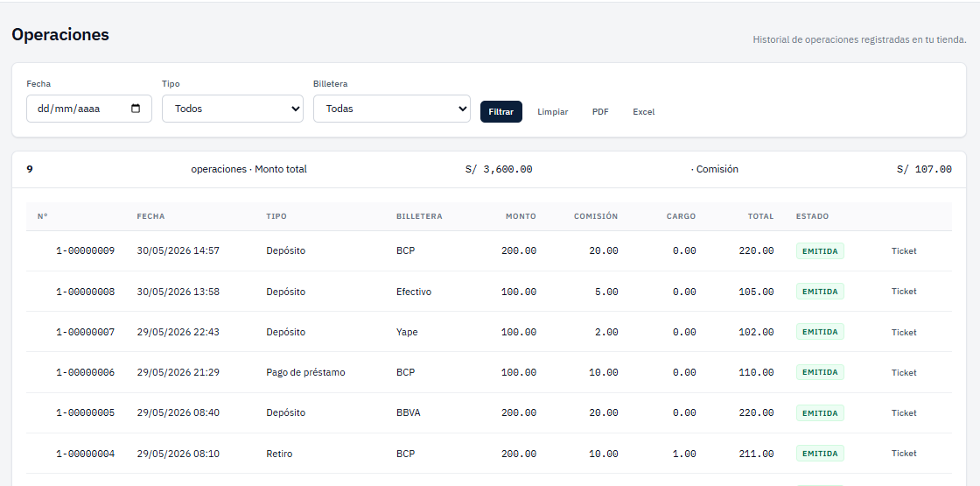980x486 pixels.
Task: Click the date 30/05/2026 14:57
Action: pyautogui.click(x=178, y=250)
